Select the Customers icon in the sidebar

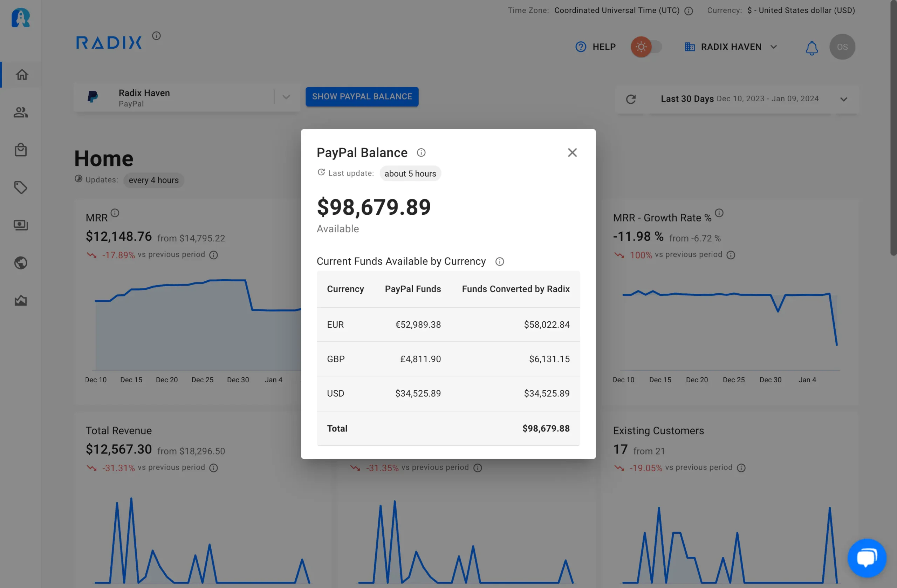[21, 112]
